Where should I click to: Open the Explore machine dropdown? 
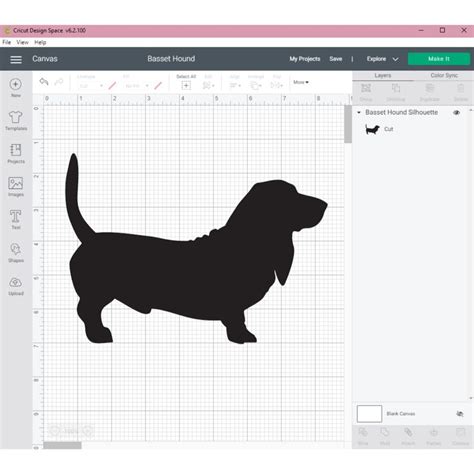[x=382, y=59]
